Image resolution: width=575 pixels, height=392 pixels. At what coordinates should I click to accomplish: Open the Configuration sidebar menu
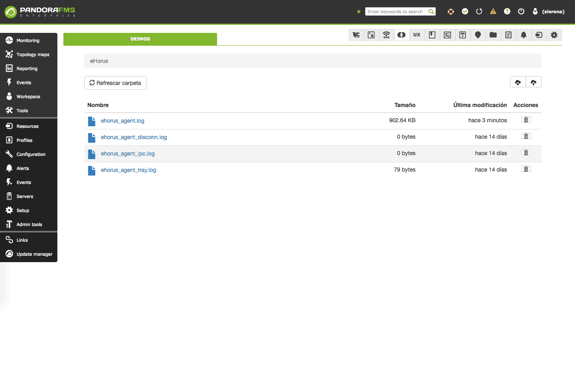pyautogui.click(x=28, y=154)
